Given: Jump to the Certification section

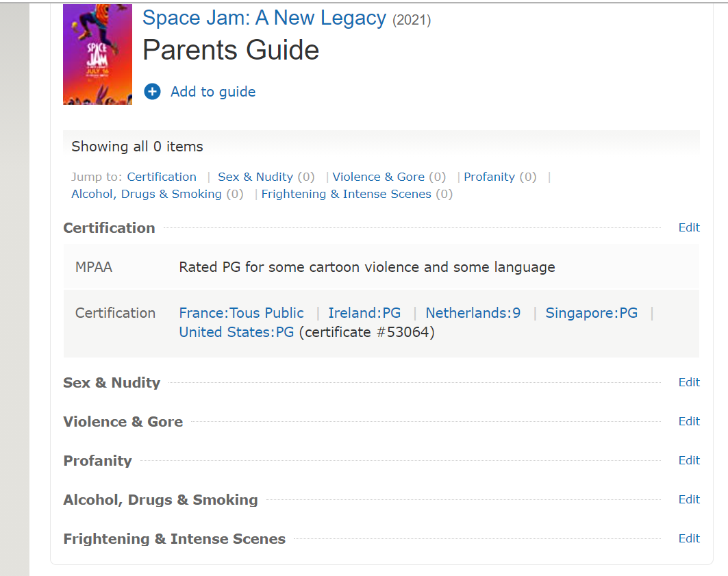Looking at the screenshot, I should [x=162, y=177].
